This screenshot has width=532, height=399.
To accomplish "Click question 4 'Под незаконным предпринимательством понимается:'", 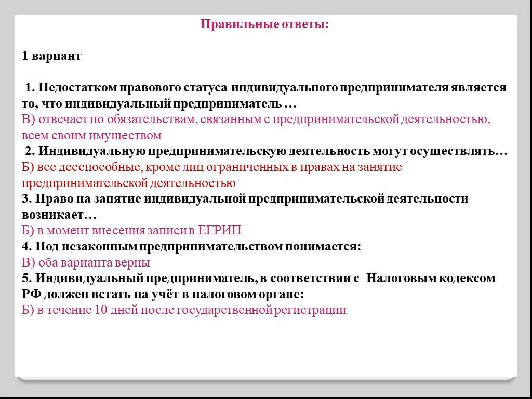I will 191,246.
